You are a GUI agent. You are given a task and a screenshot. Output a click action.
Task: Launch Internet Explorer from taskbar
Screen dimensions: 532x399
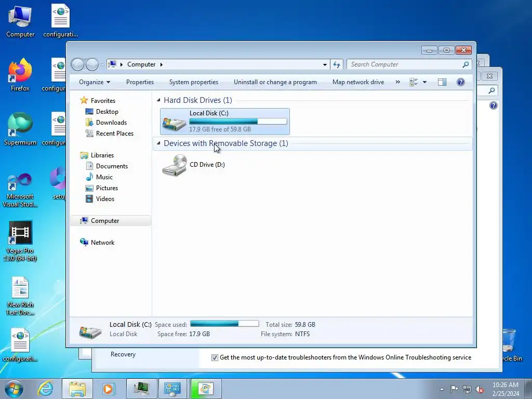coord(46,389)
